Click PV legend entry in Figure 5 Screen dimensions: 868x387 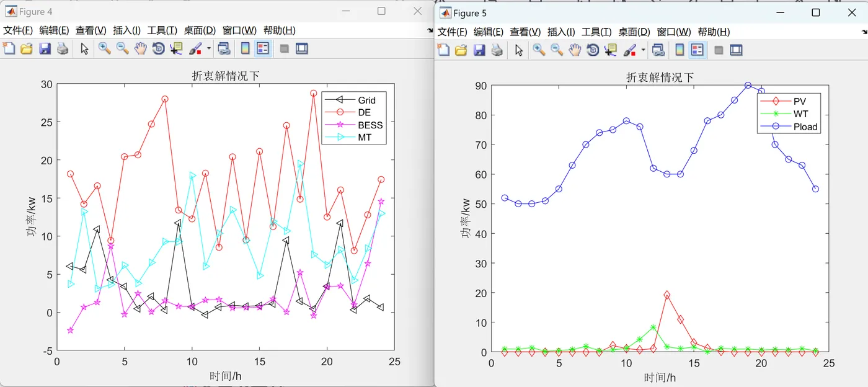click(x=800, y=102)
